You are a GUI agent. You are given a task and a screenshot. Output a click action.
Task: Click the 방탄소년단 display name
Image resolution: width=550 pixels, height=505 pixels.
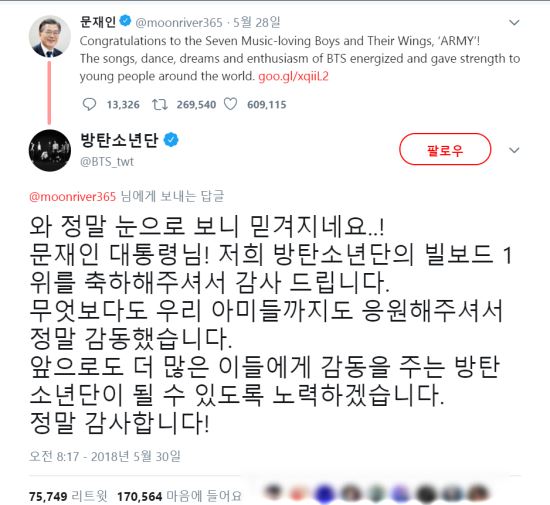(119, 140)
